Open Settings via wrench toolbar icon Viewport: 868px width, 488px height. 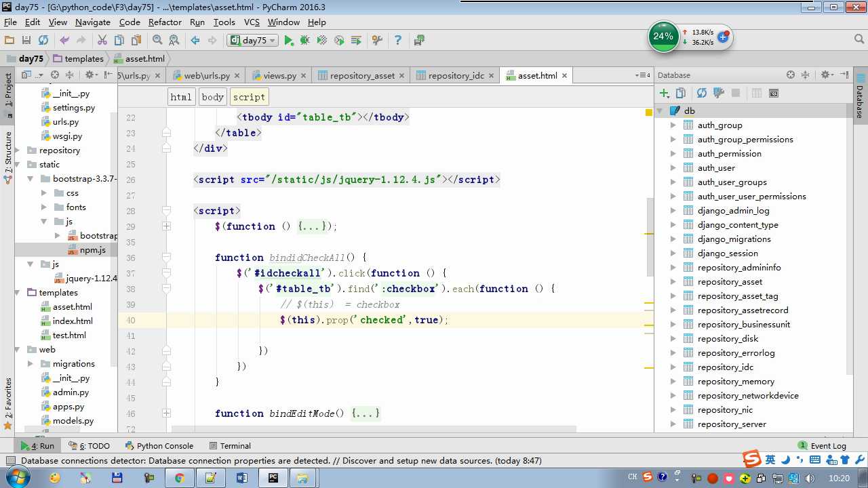point(378,41)
